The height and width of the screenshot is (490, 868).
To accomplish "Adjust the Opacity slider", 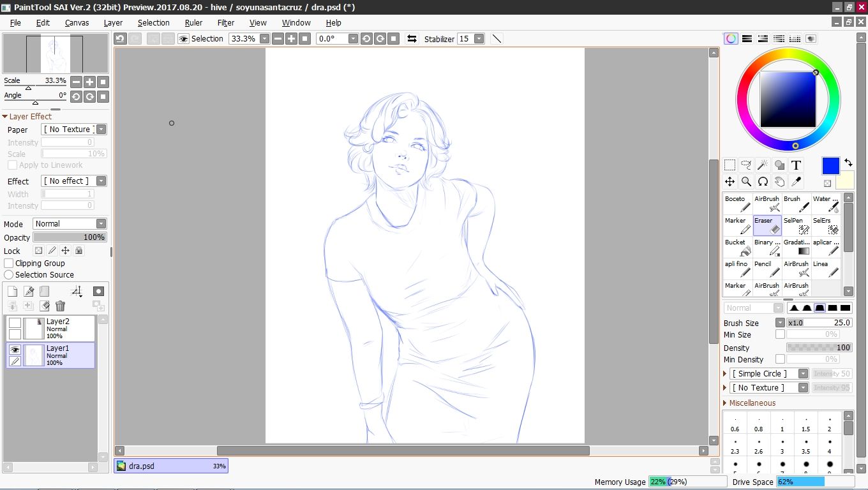I will pos(70,237).
